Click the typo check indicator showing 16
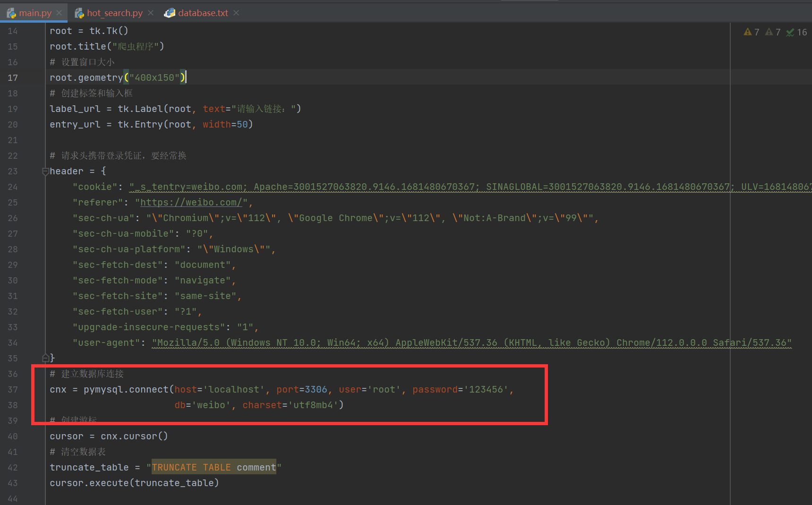The height and width of the screenshot is (505, 812). [796, 32]
